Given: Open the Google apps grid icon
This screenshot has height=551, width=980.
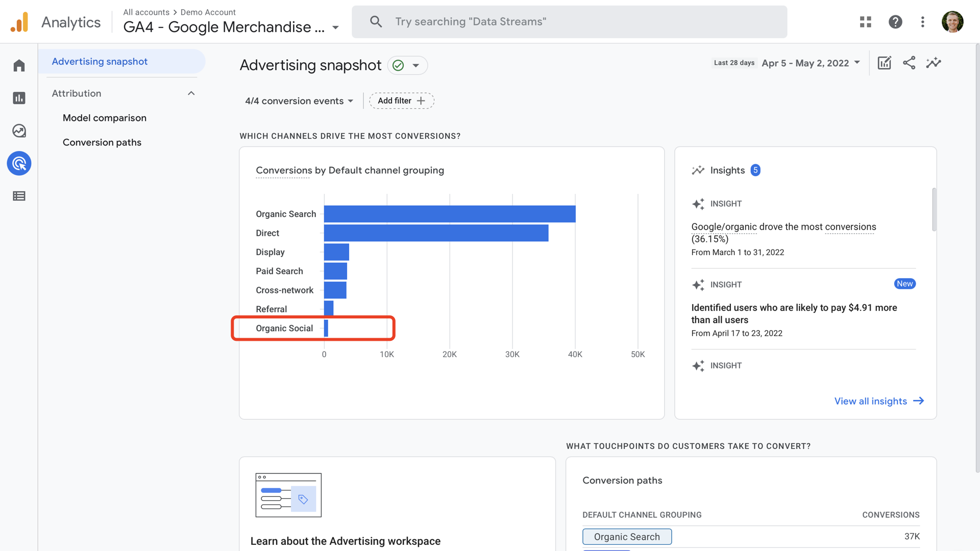Looking at the screenshot, I should 866,21.
